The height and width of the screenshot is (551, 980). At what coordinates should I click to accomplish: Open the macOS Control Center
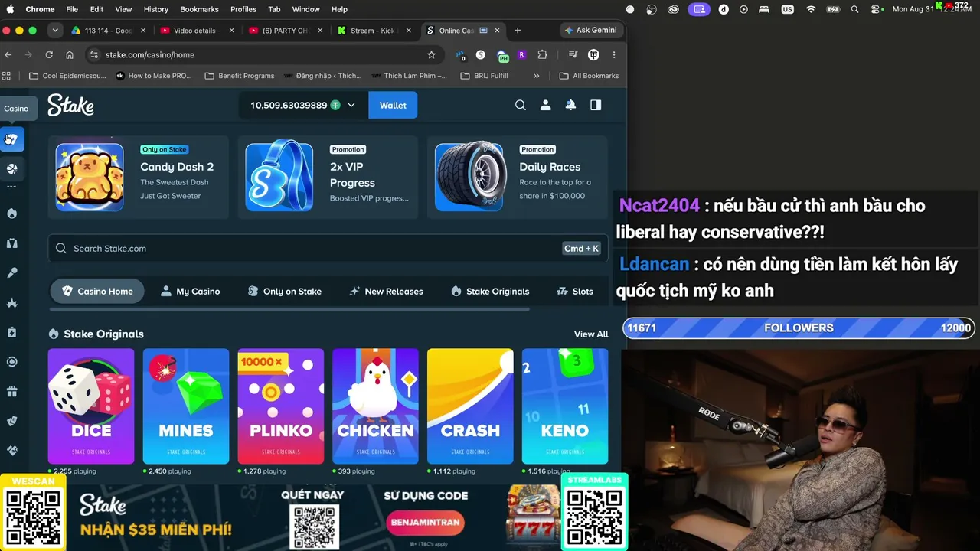tap(877, 9)
